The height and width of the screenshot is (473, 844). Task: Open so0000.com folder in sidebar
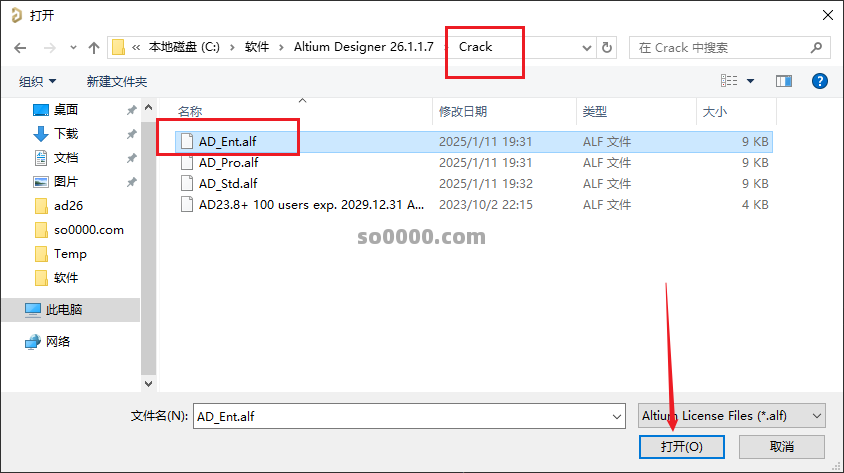point(89,230)
